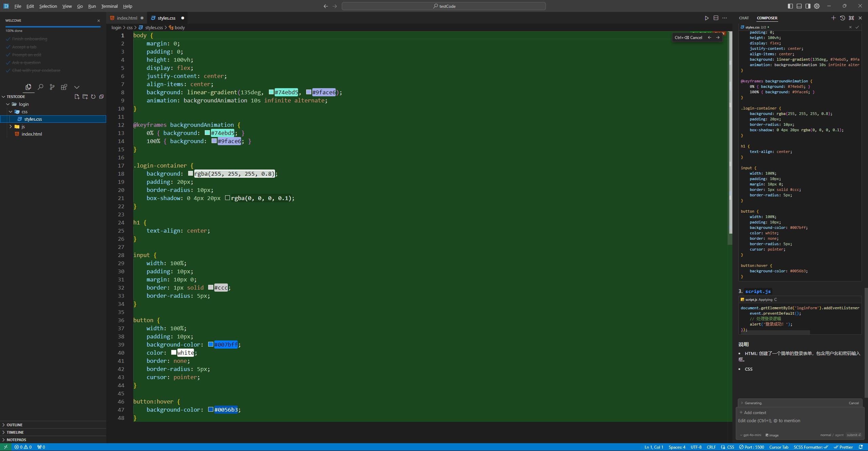Show more activity views chevron
Image resolution: width=868 pixels, height=451 pixels.
point(77,87)
